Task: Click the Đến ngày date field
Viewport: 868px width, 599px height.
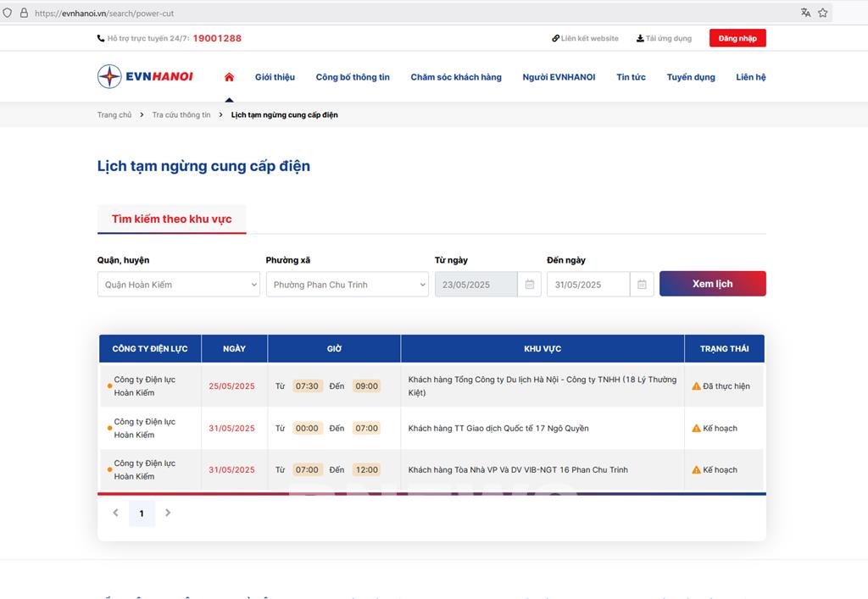Action: 588,285
